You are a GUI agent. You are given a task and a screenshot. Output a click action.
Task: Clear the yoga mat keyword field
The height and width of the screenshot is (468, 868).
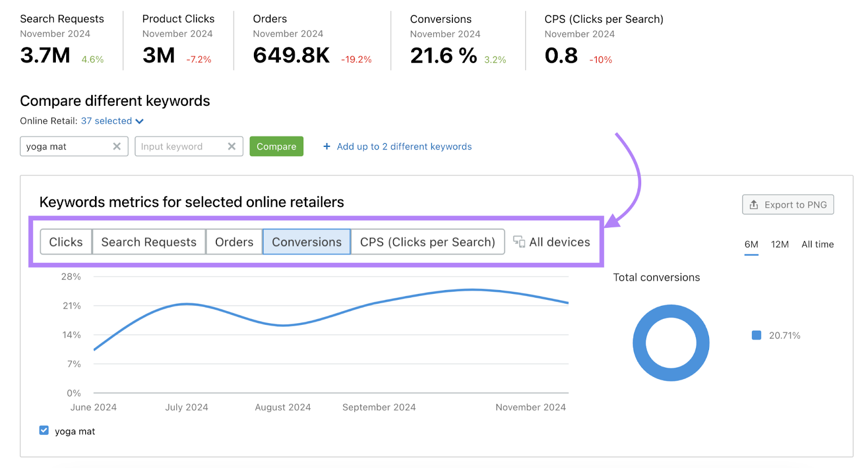click(117, 146)
